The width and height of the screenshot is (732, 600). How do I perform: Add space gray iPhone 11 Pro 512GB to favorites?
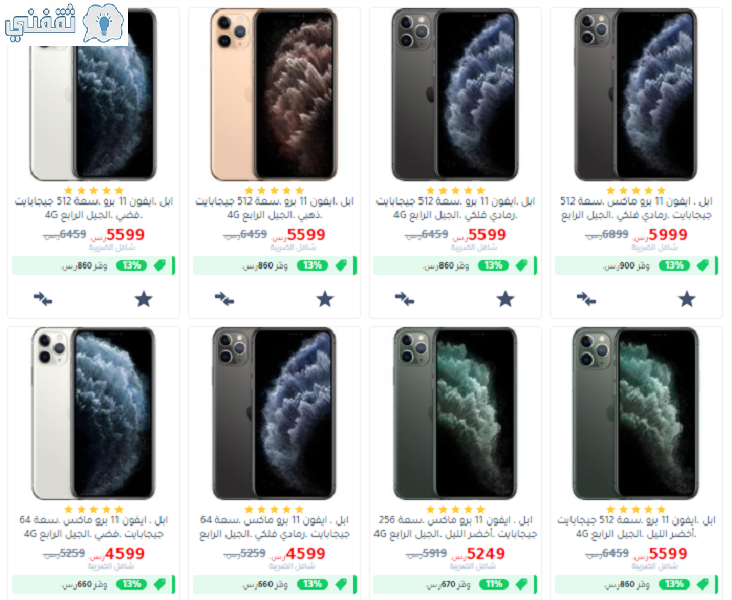pyautogui.click(x=505, y=299)
